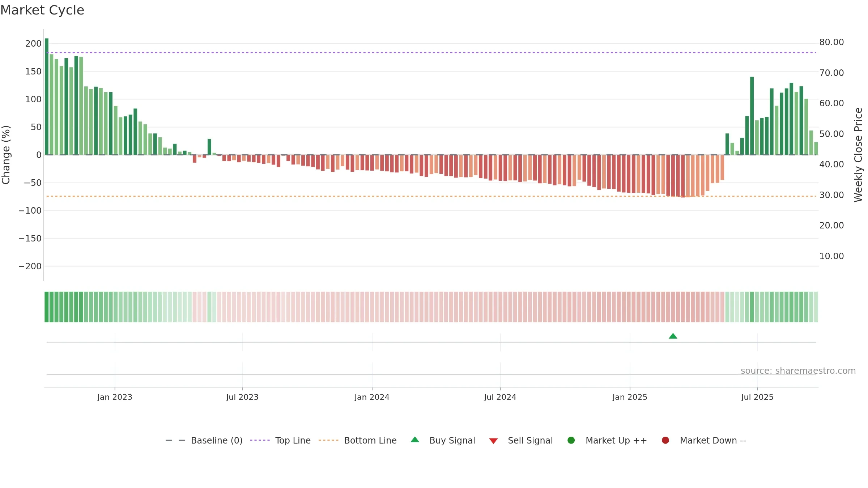Screen dimensions: 868x488
Task: Click the Jan 2024 axis label
Action: [372, 397]
